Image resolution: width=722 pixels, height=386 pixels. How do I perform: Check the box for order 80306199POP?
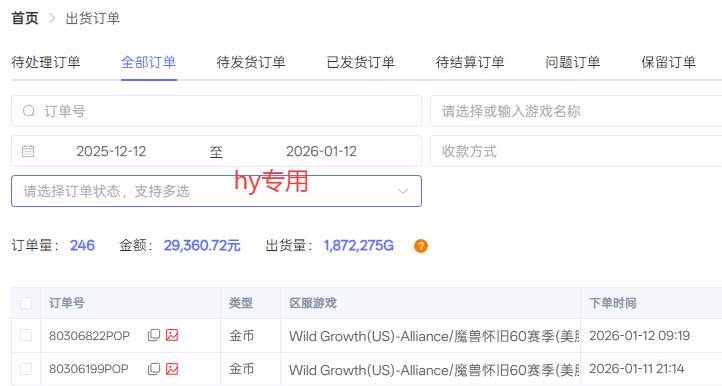pos(26,369)
